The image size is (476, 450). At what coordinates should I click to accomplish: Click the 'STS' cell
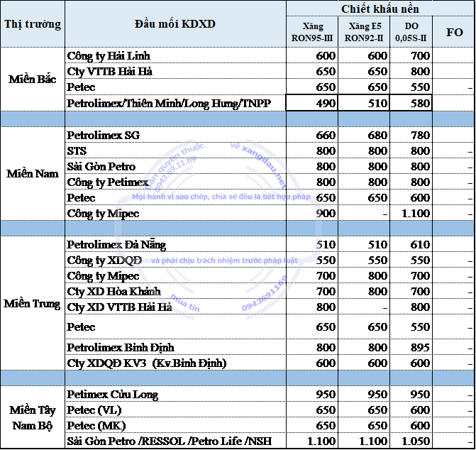tap(175, 150)
